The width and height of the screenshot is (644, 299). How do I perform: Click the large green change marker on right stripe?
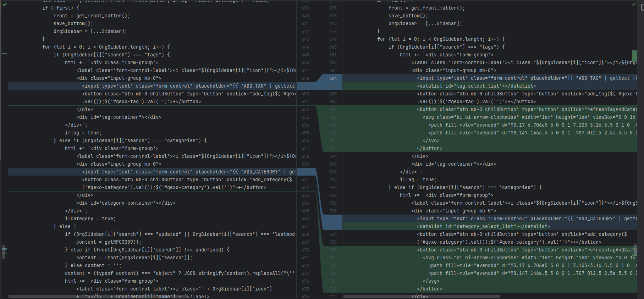tap(634, 56)
